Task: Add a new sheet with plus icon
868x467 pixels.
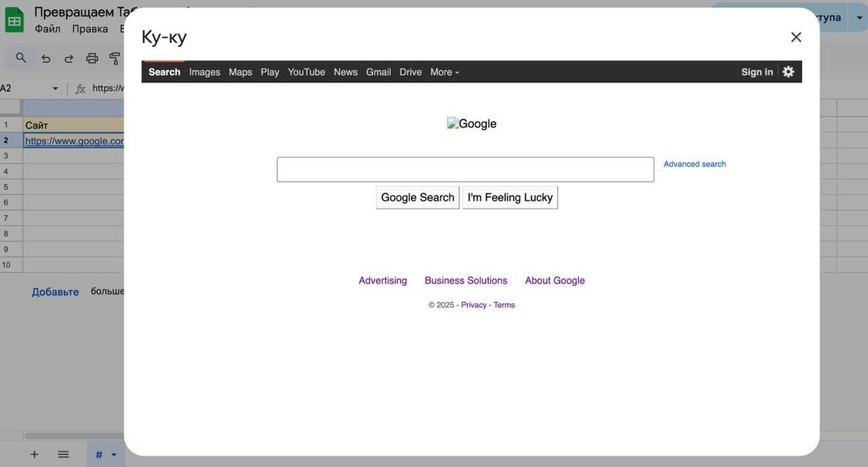Action: click(34, 454)
